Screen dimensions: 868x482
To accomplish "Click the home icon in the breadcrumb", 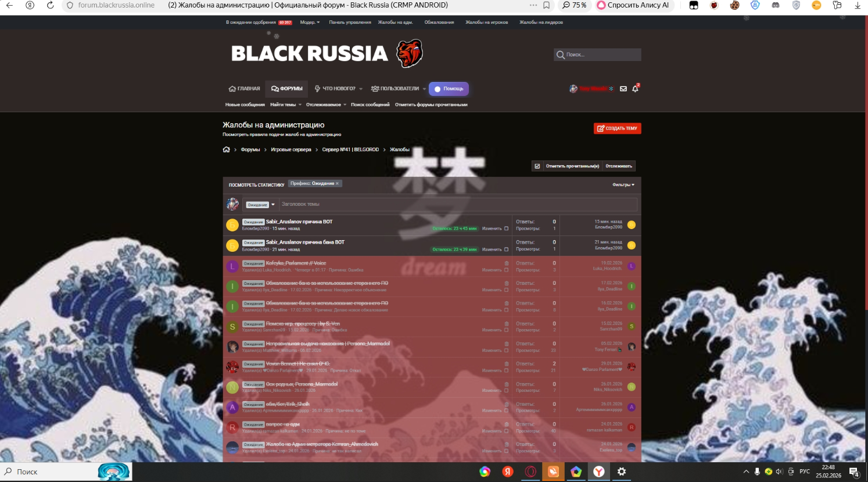I will (227, 149).
